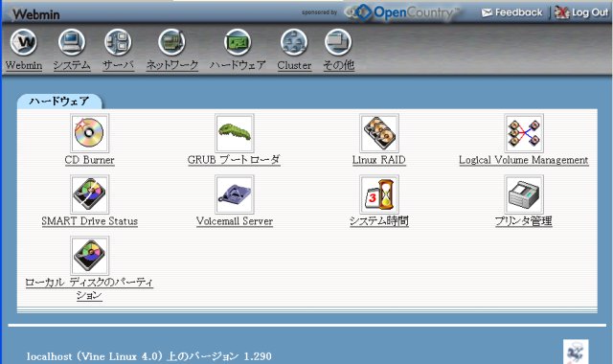Select the その他 category icon
This screenshot has width=613, height=364.
(x=338, y=42)
